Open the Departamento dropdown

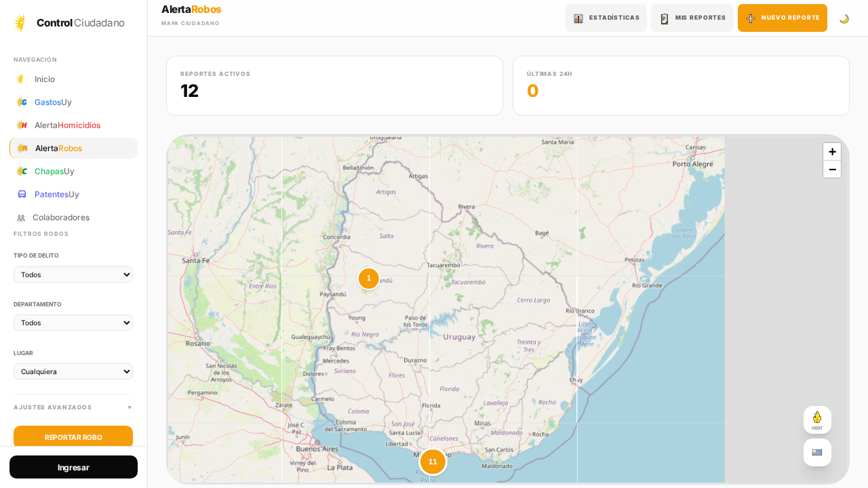[x=73, y=323]
